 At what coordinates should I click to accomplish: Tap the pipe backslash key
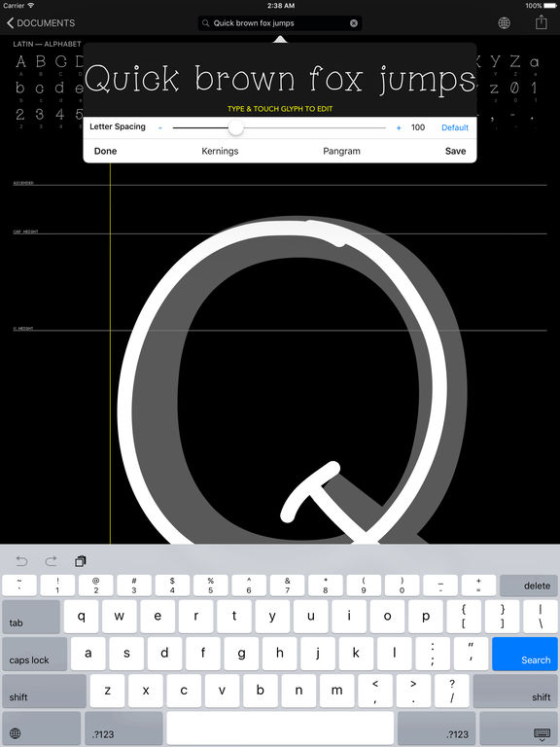tap(540, 616)
